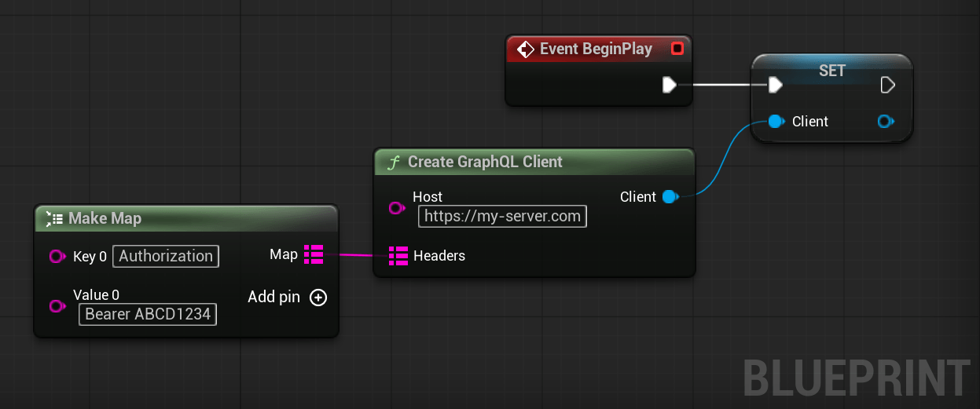
Task: Click the Add pin plus icon
Action: coord(318,298)
